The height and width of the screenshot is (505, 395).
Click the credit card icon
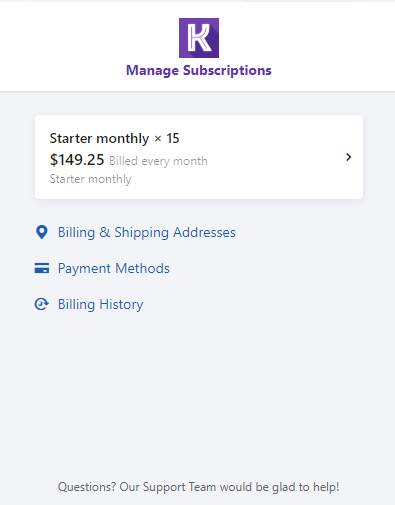click(x=42, y=268)
